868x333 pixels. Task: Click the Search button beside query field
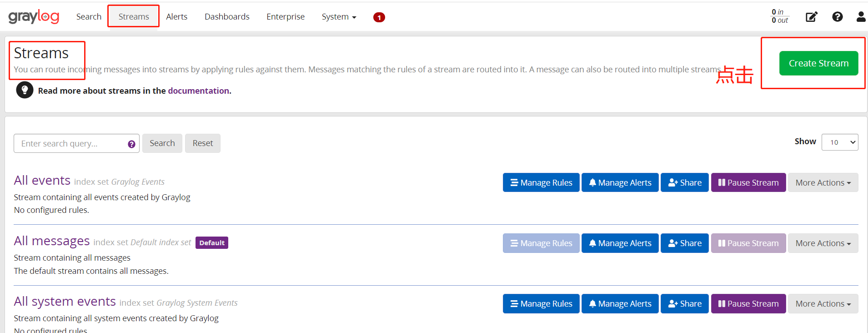[x=162, y=143]
